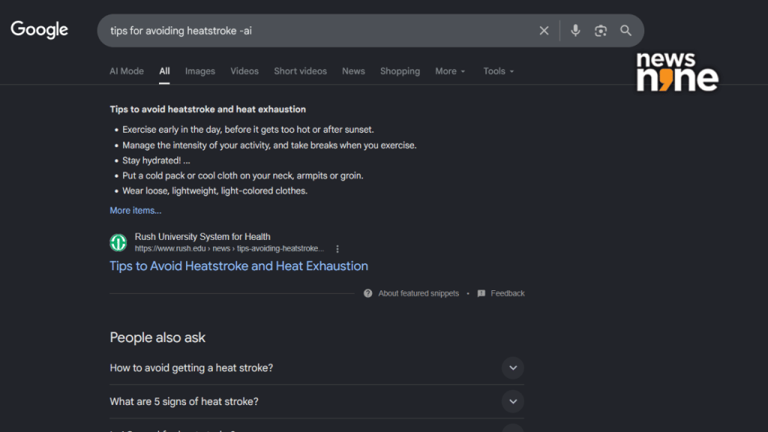768x432 pixels.
Task: Expand 'How to avoid getting a heat stroke?'
Action: click(x=513, y=368)
